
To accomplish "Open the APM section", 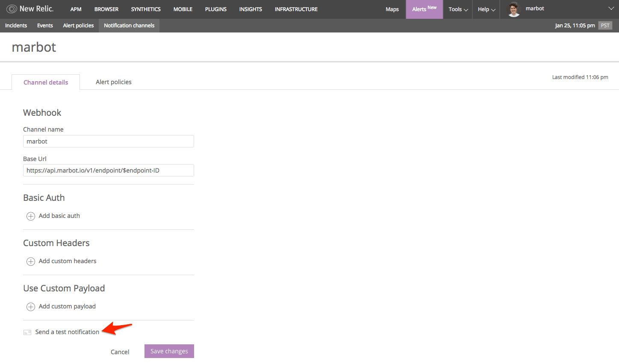I will pyautogui.click(x=76, y=9).
